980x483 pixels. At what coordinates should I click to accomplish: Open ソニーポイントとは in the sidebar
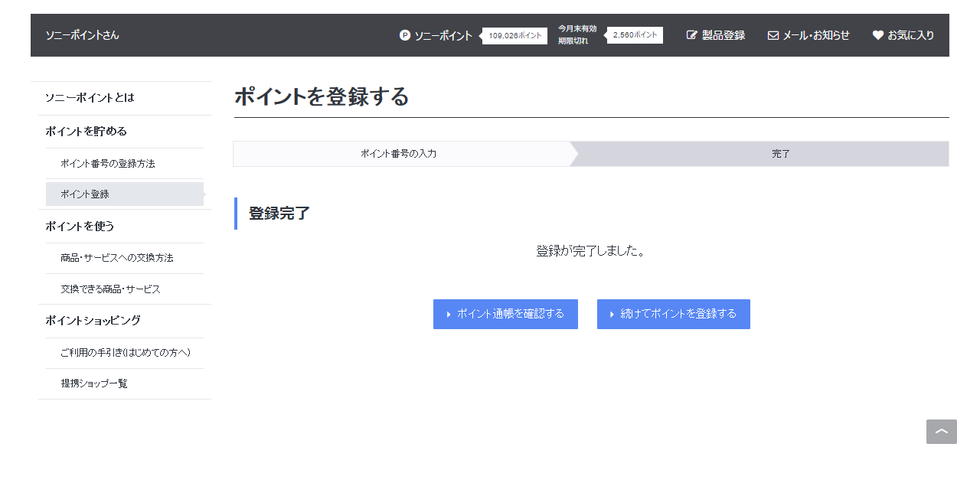click(90, 98)
